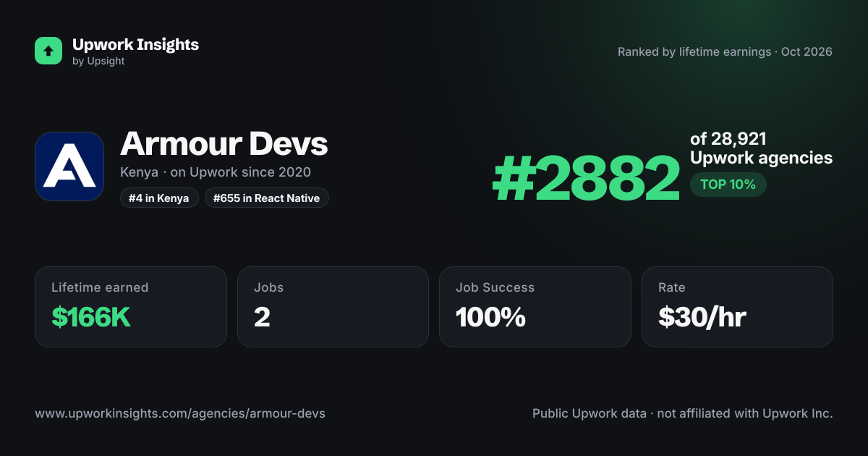Open the Armour Devs agency logo
The height and width of the screenshot is (456, 868).
(69, 166)
